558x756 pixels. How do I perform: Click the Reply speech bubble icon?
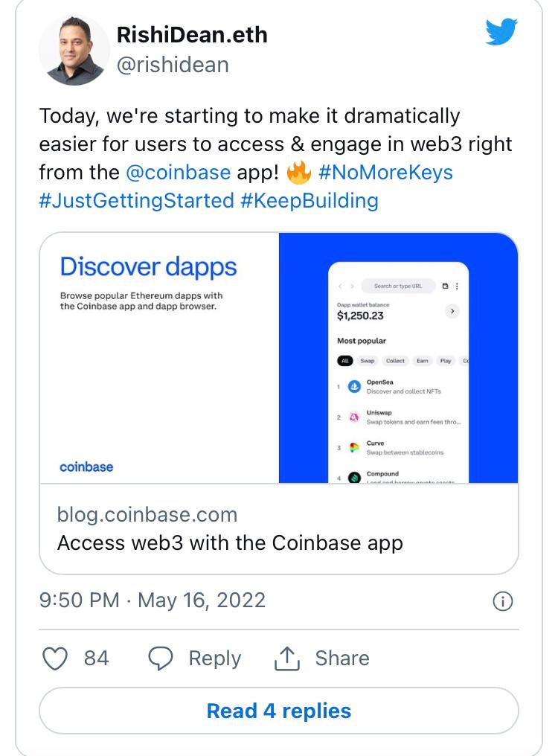pos(161,659)
